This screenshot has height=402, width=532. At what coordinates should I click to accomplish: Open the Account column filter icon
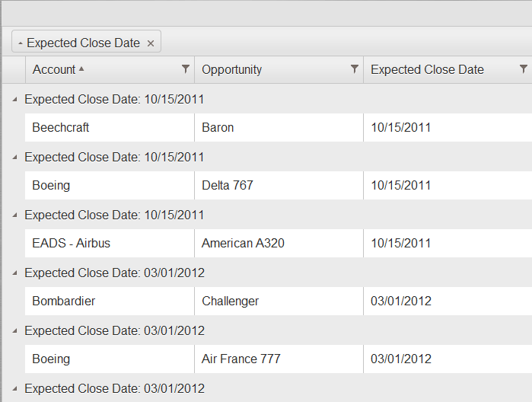point(186,69)
